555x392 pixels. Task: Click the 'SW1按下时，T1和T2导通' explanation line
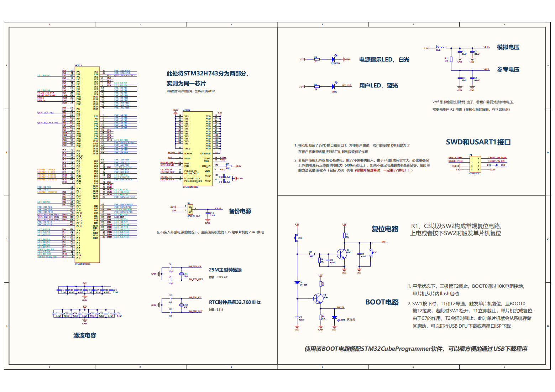[x=466, y=304]
